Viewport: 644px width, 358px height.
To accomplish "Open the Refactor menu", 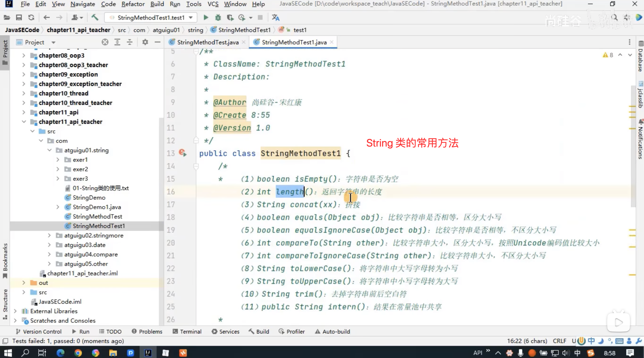I will coord(133,4).
